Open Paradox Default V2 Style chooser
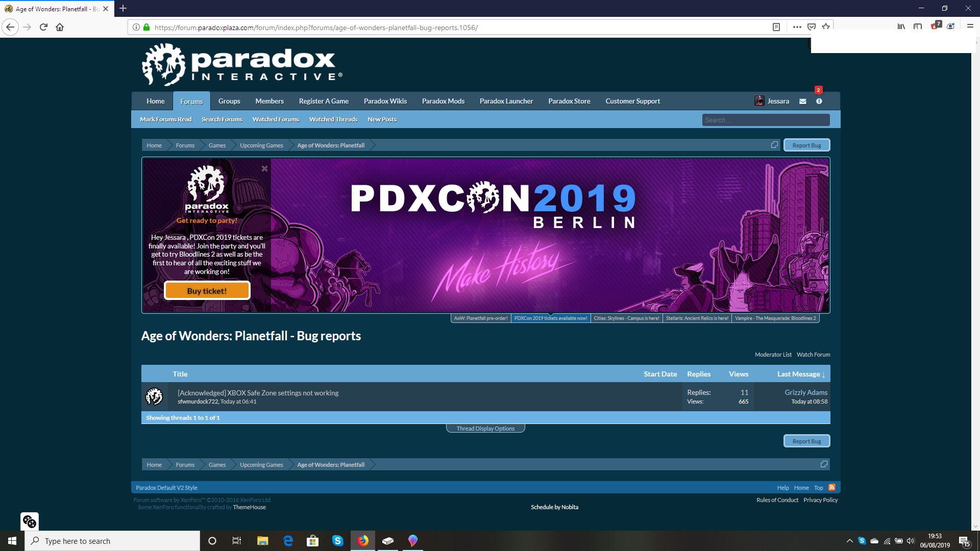The width and height of the screenshot is (980, 551). [x=166, y=488]
